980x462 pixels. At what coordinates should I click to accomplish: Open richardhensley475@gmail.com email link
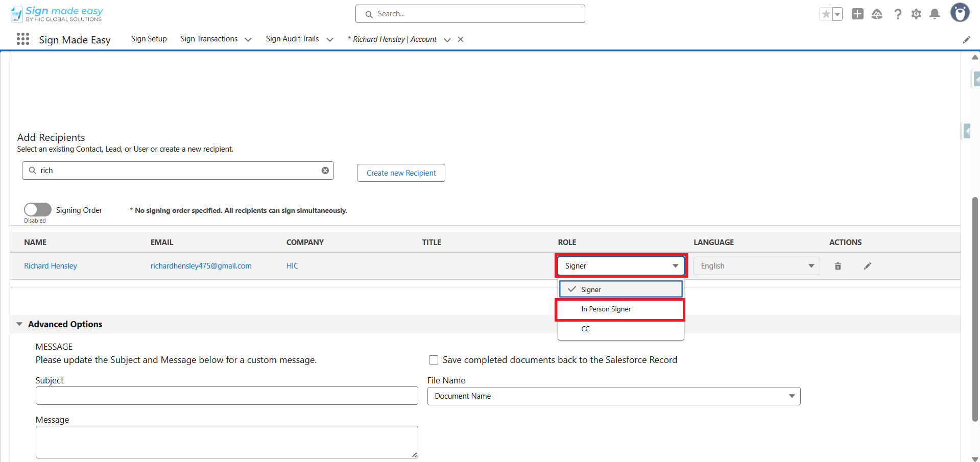coord(201,266)
